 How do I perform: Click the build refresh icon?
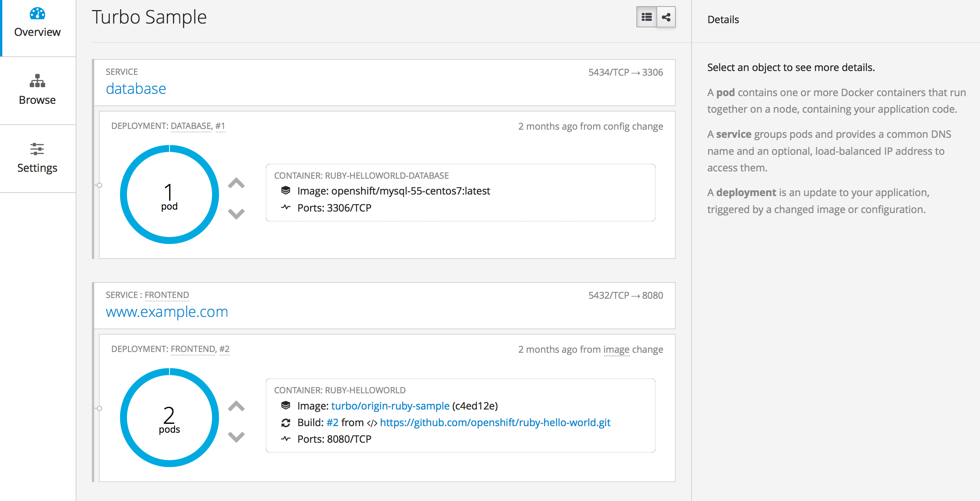(286, 423)
